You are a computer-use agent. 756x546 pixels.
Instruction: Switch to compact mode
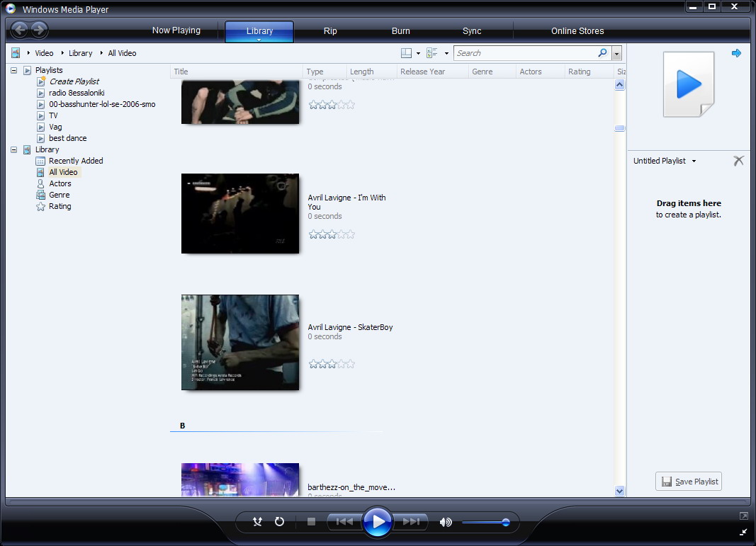[743, 532]
